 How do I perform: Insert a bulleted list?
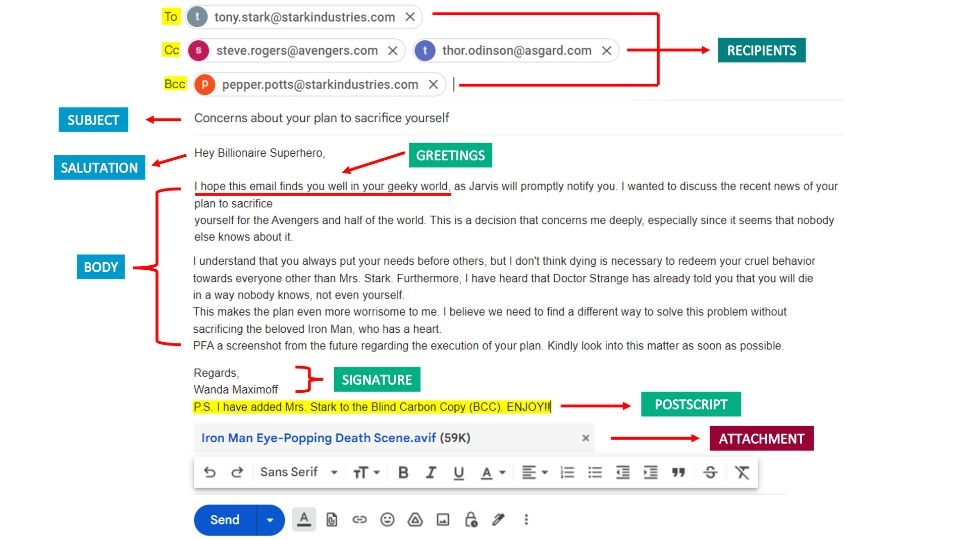(595, 473)
